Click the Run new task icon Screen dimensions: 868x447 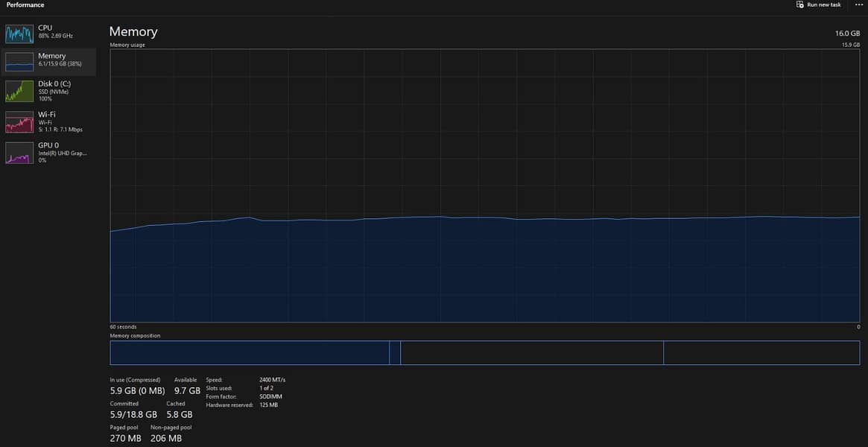click(800, 5)
